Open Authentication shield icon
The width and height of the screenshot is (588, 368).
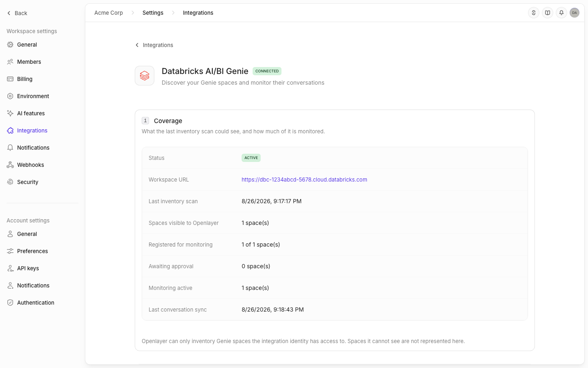click(10, 303)
